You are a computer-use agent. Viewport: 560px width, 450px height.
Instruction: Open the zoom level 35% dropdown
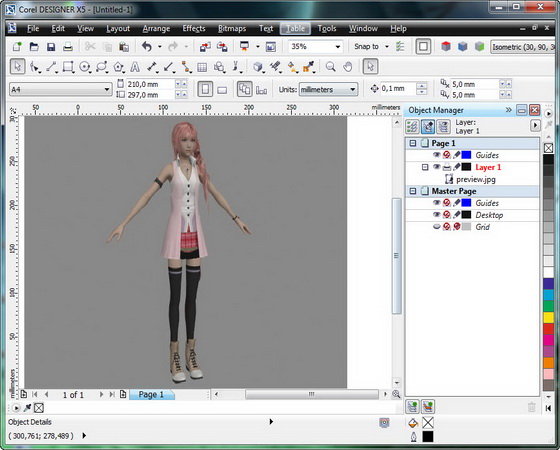click(x=338, y=46)
